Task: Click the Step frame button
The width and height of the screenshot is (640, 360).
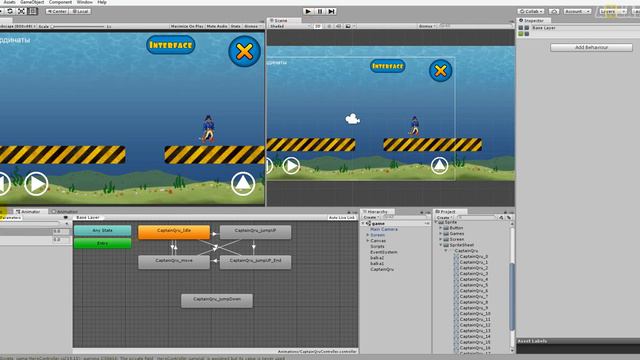Action: point(331,11)
